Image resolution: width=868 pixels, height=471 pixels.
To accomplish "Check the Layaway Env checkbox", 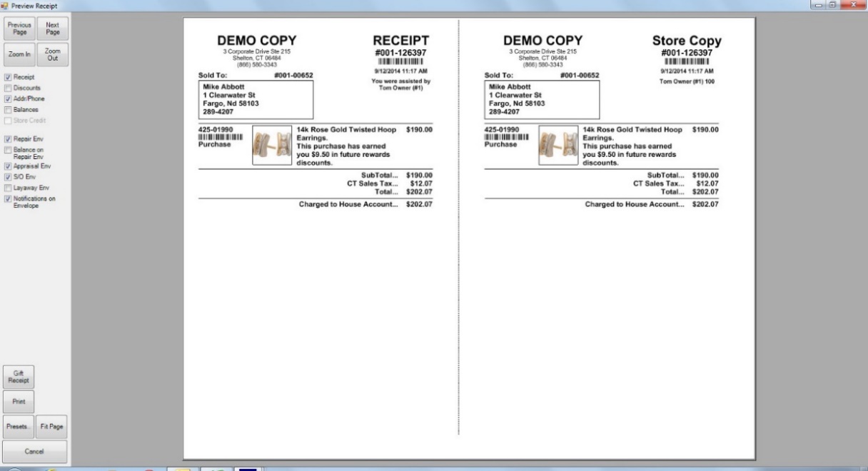I will [x=8, y=188].
